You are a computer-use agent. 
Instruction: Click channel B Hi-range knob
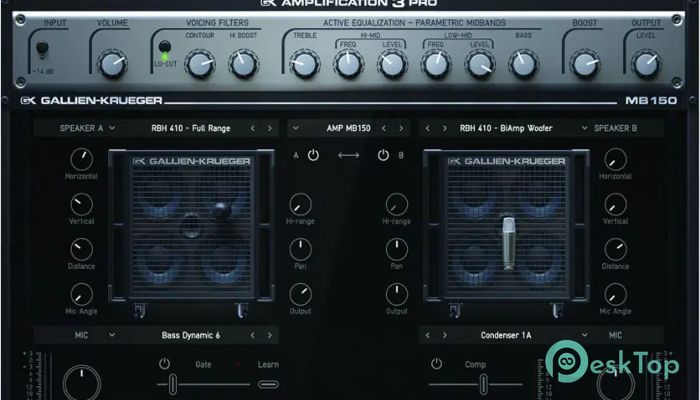396,204
